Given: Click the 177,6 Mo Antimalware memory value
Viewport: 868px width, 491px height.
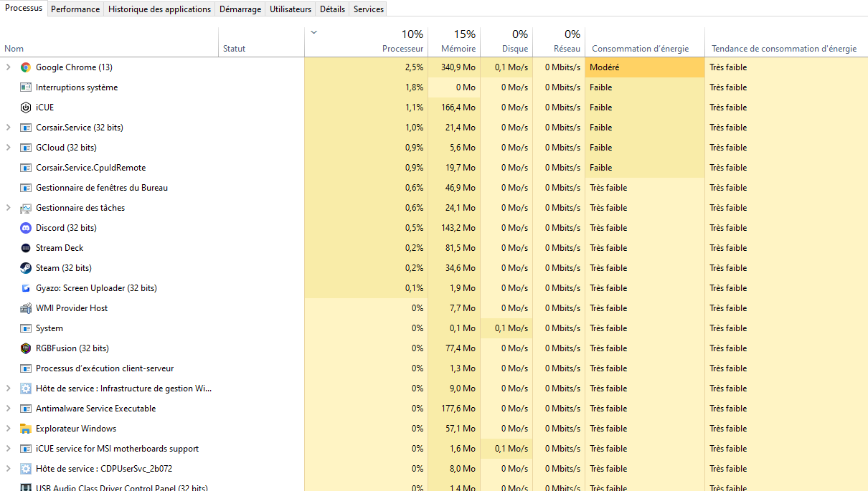Looking at the screenshot, I should (458, 409).
